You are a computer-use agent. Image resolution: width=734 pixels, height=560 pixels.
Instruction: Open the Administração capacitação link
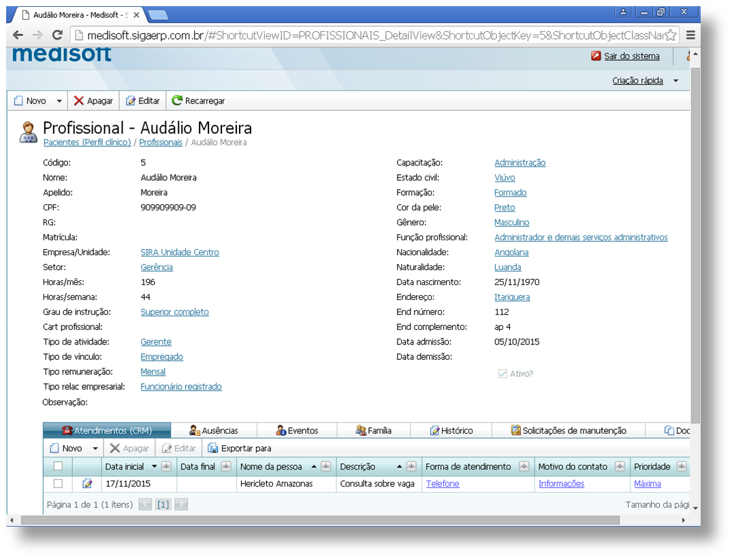[520, 163]
